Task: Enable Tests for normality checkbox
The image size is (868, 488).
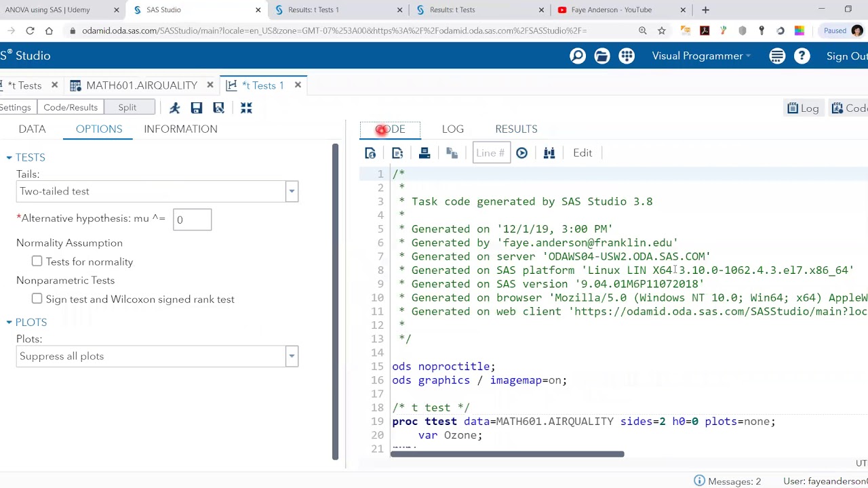Action: click(37, 262)
